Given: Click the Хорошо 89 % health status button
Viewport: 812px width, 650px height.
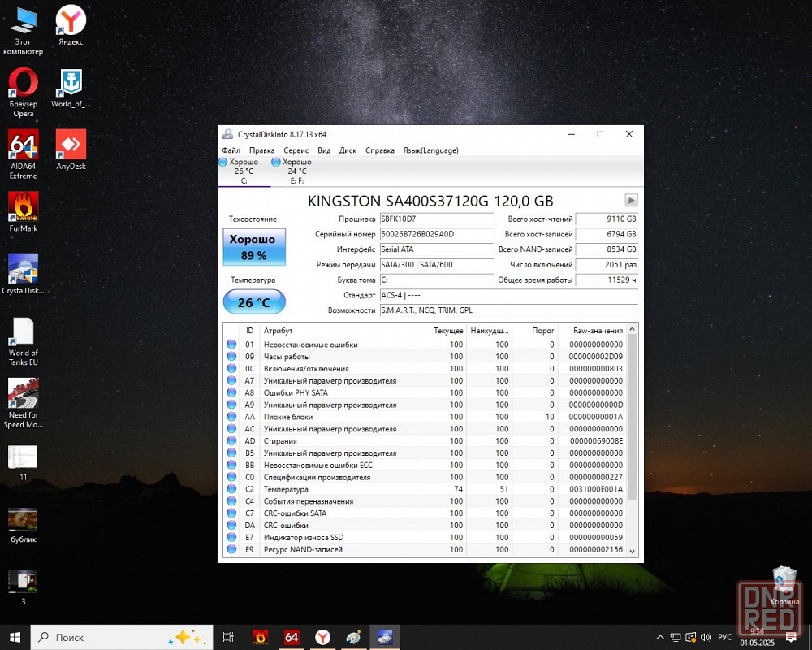Looking at the screenshot, I should point(253,247).
